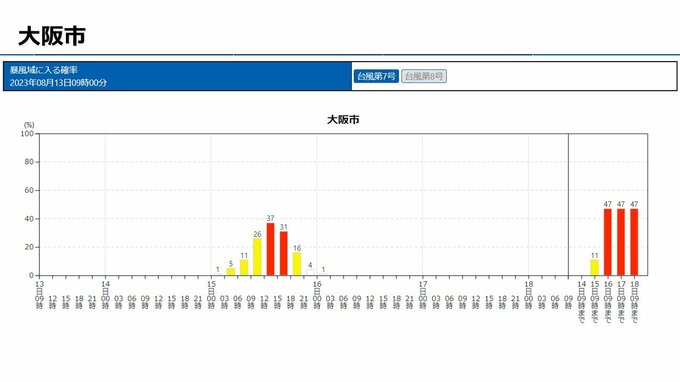Image resolution: width=680 pixels, height=382 pixels.
Task: Click the red bar labeled 37
Action: [271, 249]
